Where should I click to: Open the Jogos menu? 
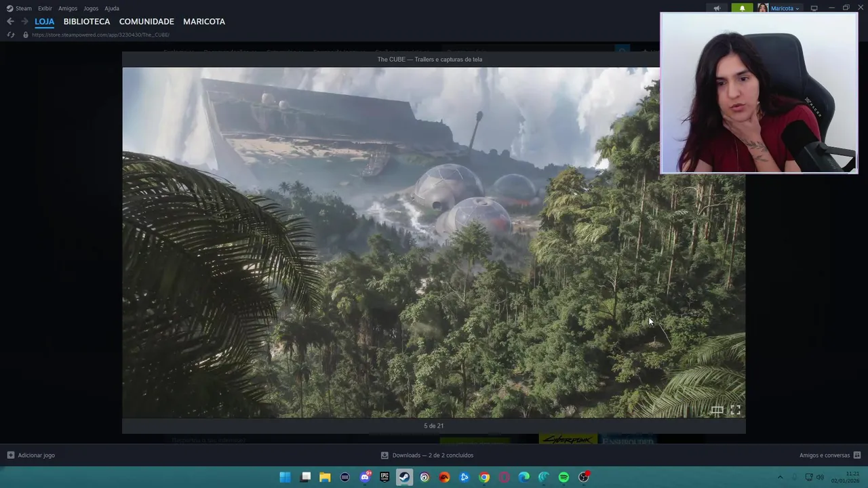click(91, 8)
